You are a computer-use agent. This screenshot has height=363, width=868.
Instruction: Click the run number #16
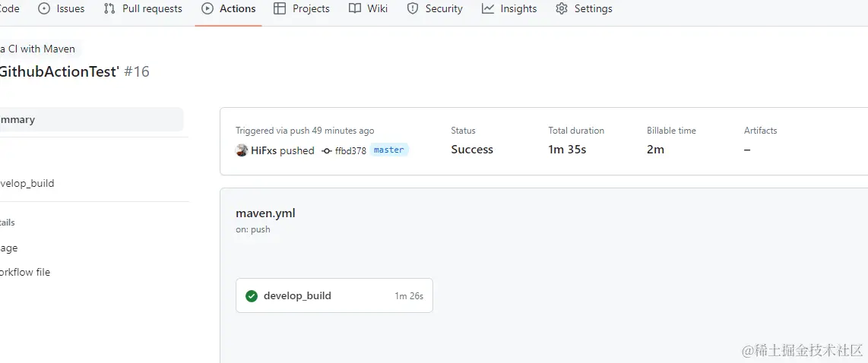[137, 72]
